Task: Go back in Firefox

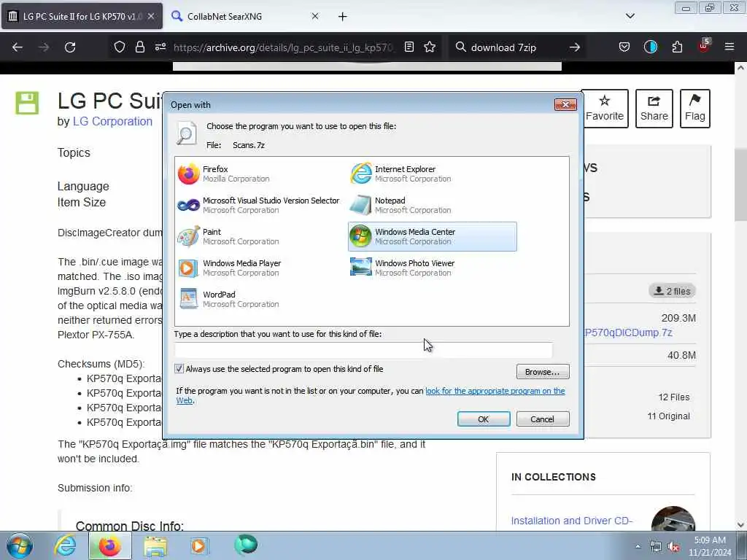Action: point(18,47)
